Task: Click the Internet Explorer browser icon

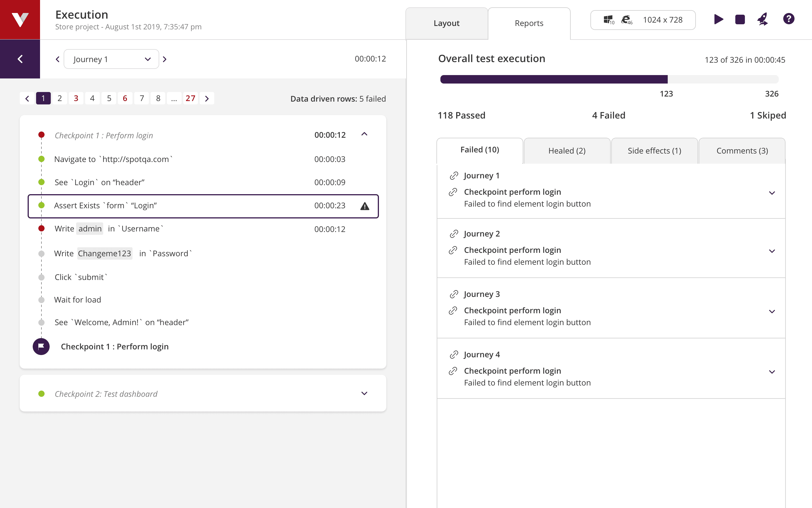Action: (626, 20)
